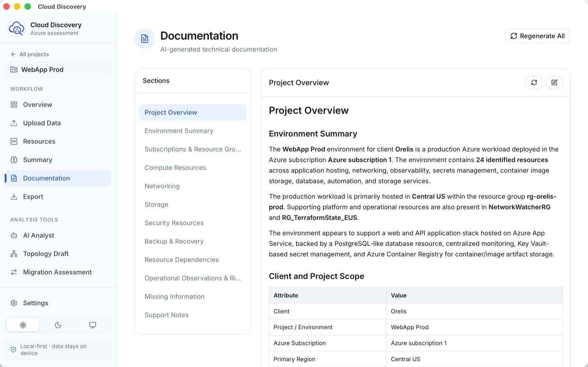Click the WebApp Prod project icon
This screenshot has height=367, width=588.
coord(14,70)
